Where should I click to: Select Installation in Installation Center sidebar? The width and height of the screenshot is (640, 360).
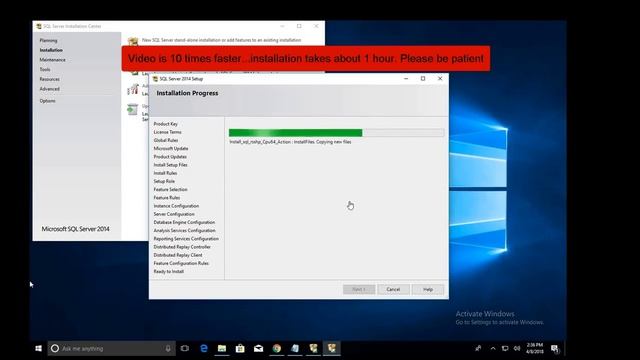tap(51, 50)
